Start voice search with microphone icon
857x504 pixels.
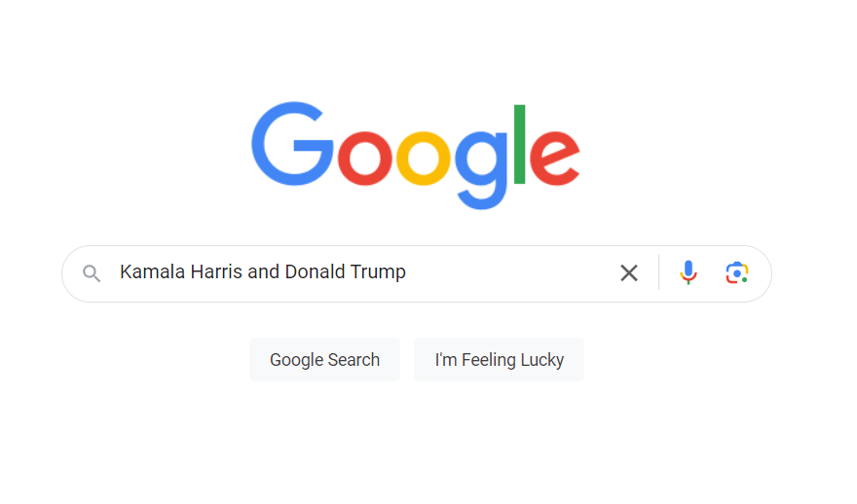(689, 272)
